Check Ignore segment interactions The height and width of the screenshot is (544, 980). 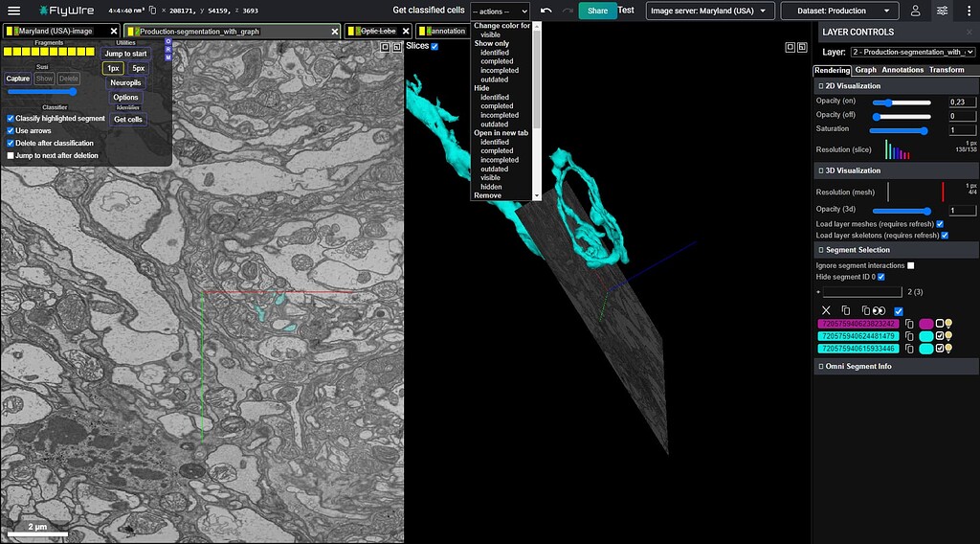(910, 265)
